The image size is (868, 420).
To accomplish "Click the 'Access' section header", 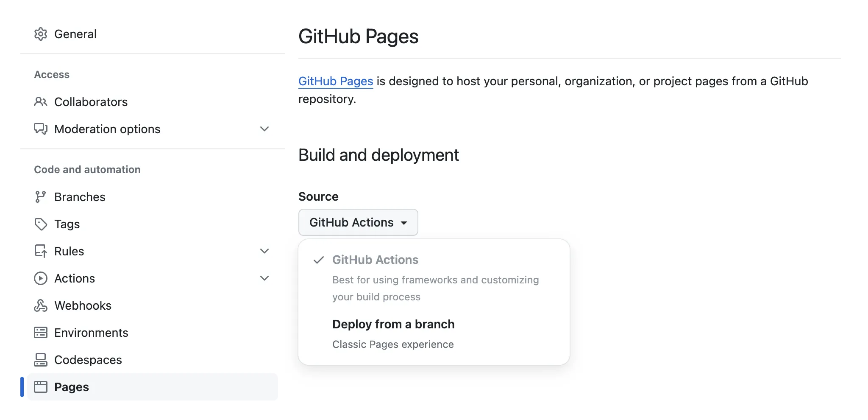I will point(52,75).
